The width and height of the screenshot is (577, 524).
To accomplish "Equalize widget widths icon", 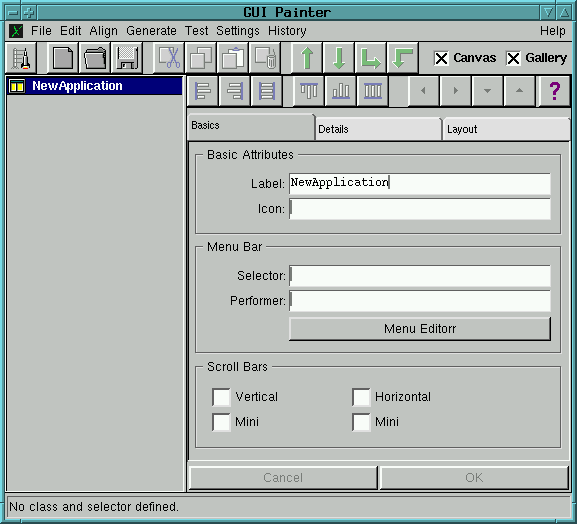I will tap(266, 91).
